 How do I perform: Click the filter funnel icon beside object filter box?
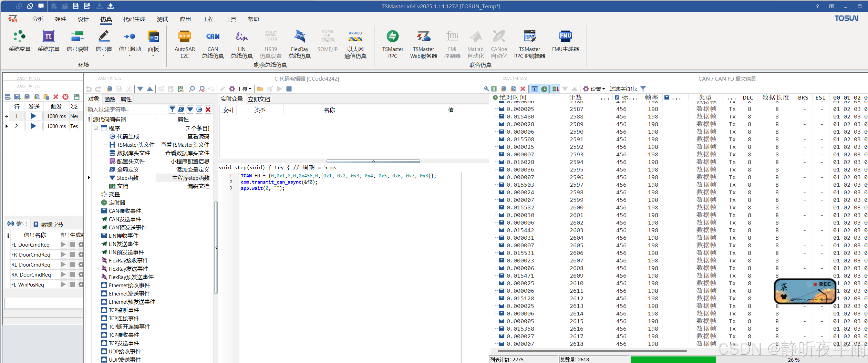172,110
